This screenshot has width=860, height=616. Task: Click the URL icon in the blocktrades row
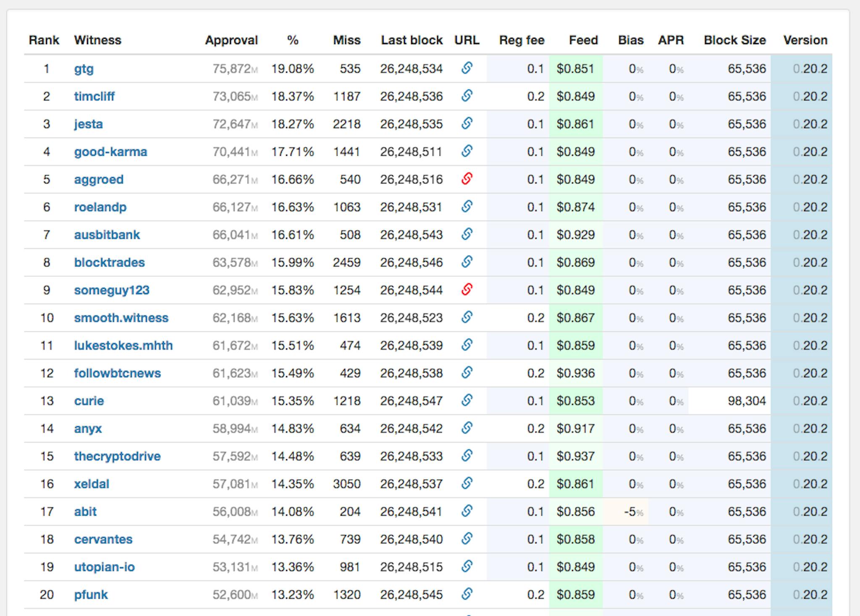pyautogui.click(x=467, y=262)
